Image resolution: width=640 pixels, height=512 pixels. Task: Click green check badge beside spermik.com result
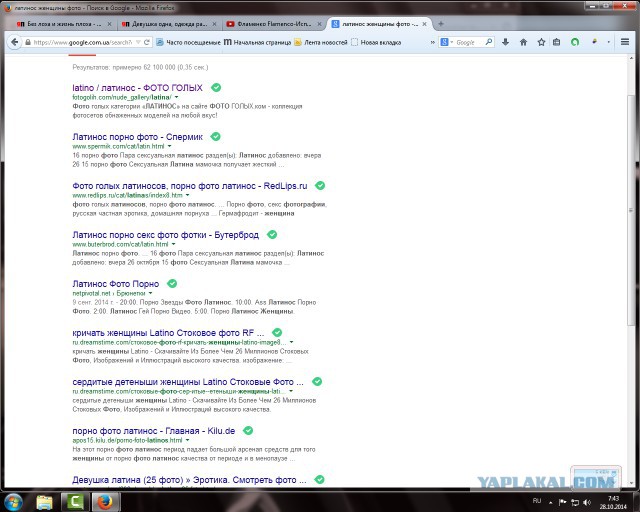216,136
